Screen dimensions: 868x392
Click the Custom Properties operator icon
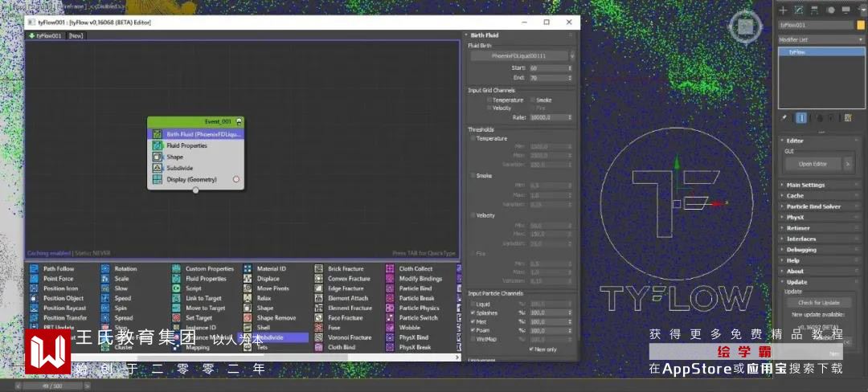[176, 269]
